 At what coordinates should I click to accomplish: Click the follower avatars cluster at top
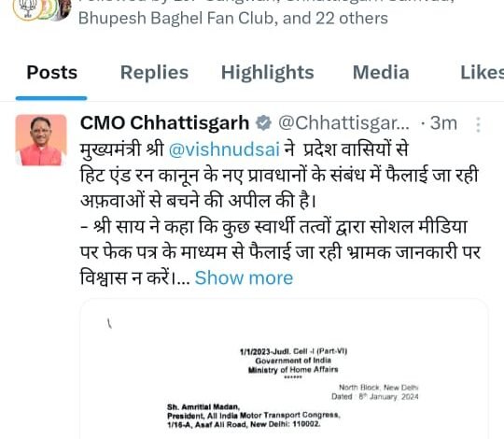pyautogui.click(x=42, y=9)
